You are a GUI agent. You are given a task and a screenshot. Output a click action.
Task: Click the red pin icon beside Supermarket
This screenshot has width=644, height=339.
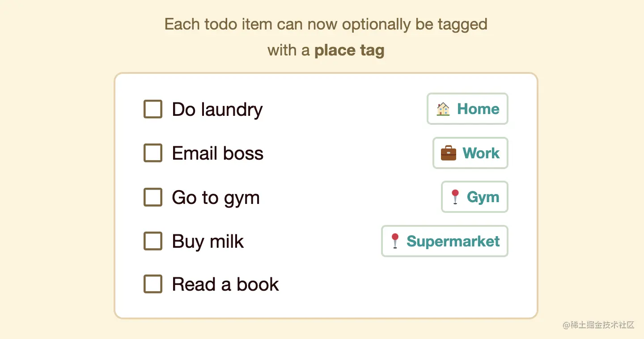[395, 241]
